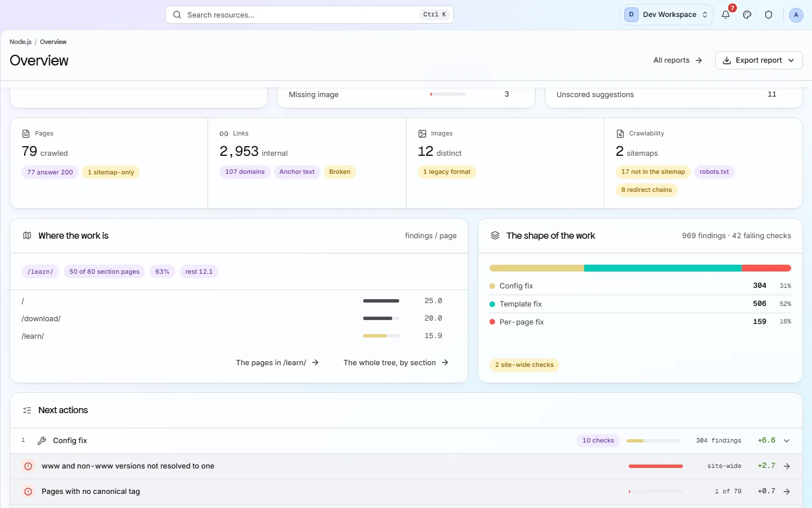
Task: Click 50 of 80 section pages chip
Action: pos(104,272)
